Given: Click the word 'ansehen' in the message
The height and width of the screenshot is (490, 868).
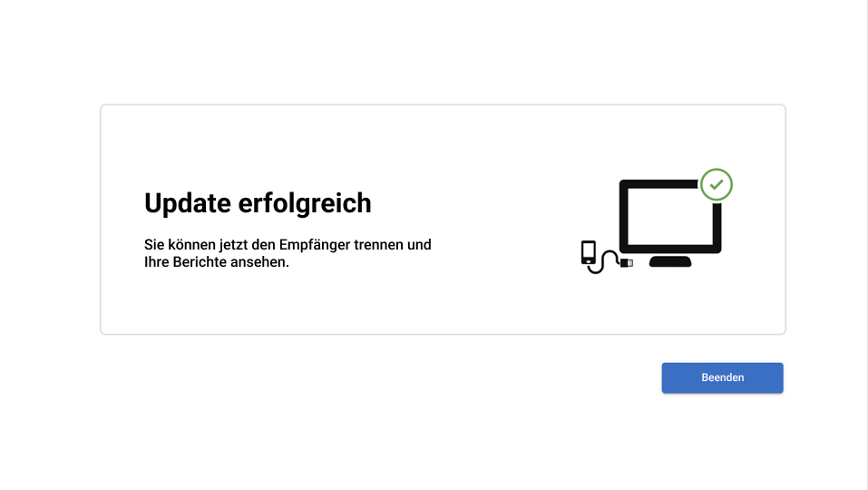Looking at the screenshot, I should 258,262.
